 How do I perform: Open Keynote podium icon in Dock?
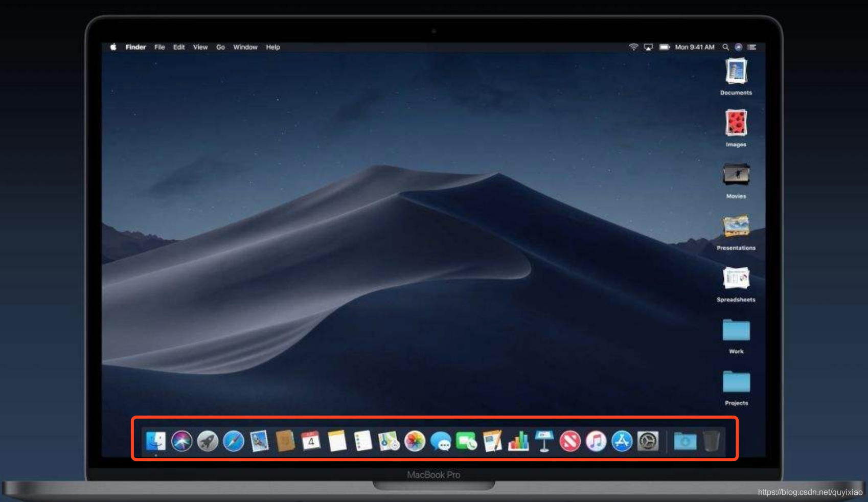tap(544, 441)
